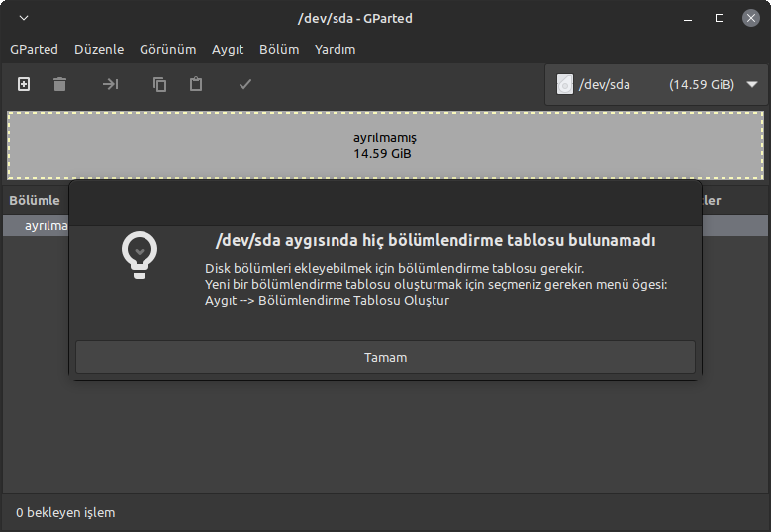Click the Paste partition clipboard icon
Screen dimensions: 771x532
pyautogui.click(x=196, y=84)
